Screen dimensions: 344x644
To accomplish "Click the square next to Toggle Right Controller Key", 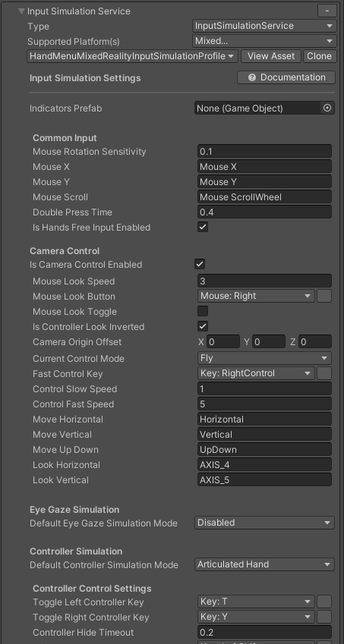I will 324,617.
